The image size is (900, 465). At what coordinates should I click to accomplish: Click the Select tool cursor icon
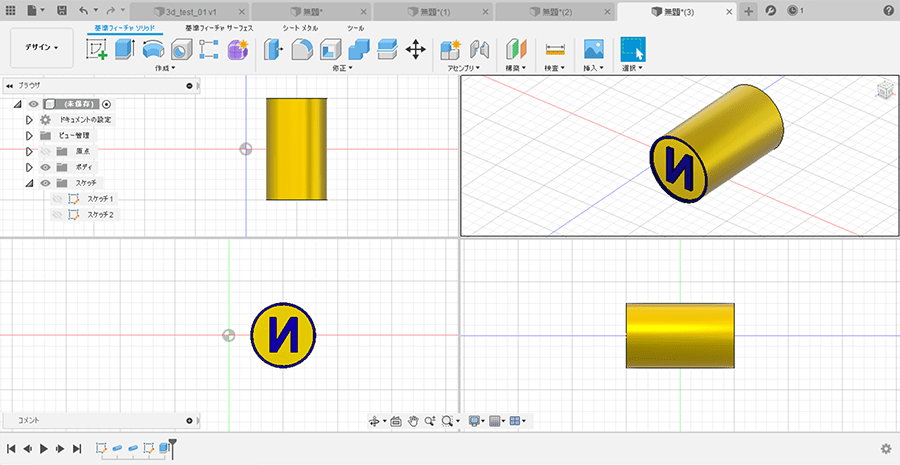(x=632, y=49)
